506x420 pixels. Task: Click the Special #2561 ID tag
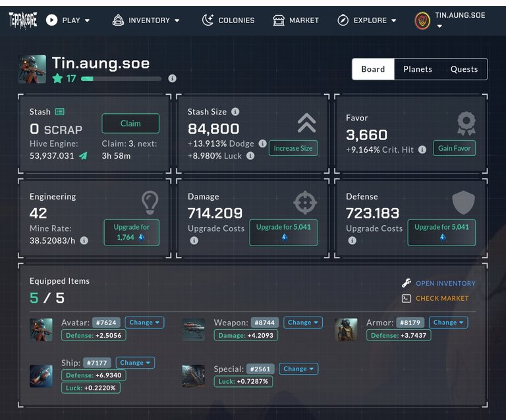260,369
